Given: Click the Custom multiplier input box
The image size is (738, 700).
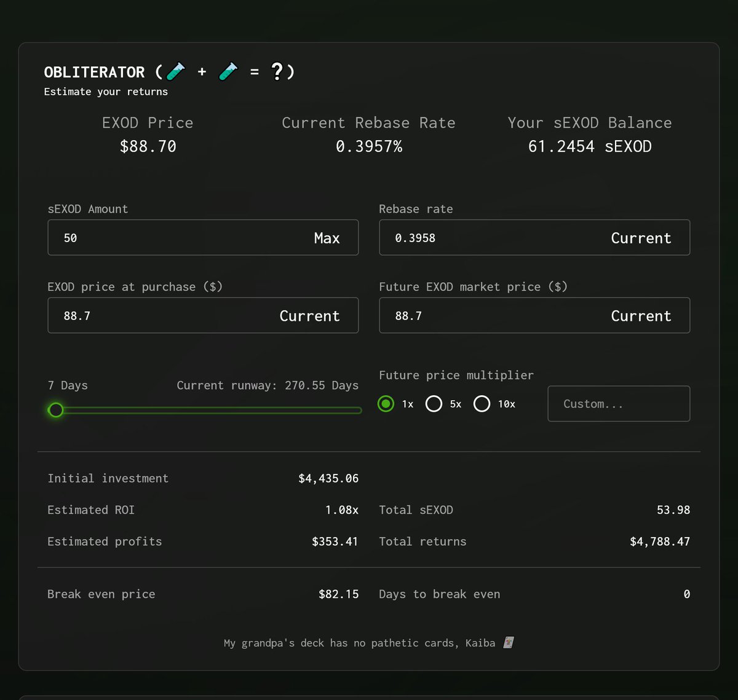Looking at the screenshot, I should (618, 404).
